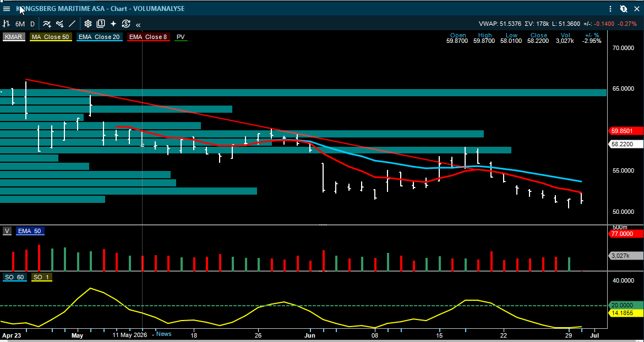
Task: Click the Close 58.2200 value
Action: pos(538,41)
